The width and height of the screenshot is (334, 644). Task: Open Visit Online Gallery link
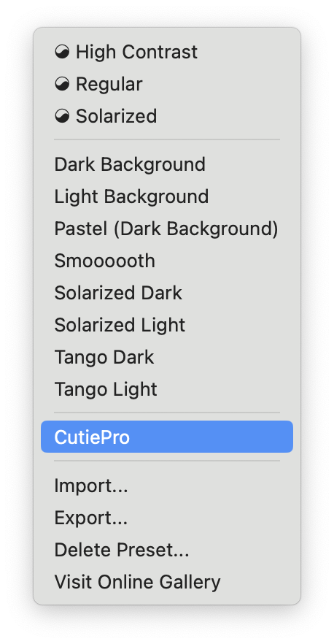click(167, 581)
